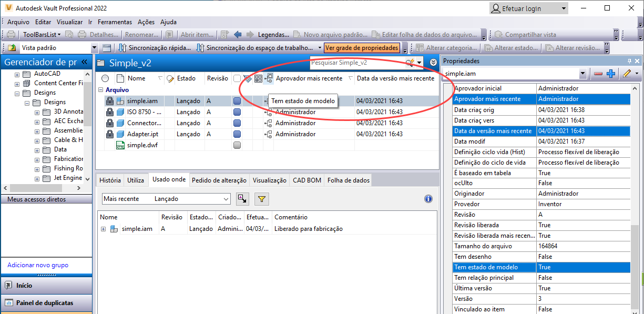This screenshot has width=644, height=314.
Task: Click the ruler column header icon
Action: pyautogui.click(x=248, y=78)
